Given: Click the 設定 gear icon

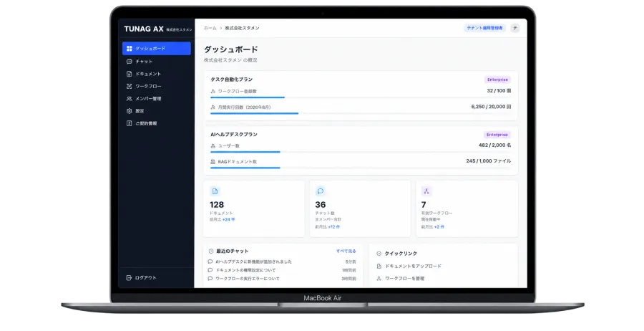Looking at the screenshot, I should coord(130,111).
